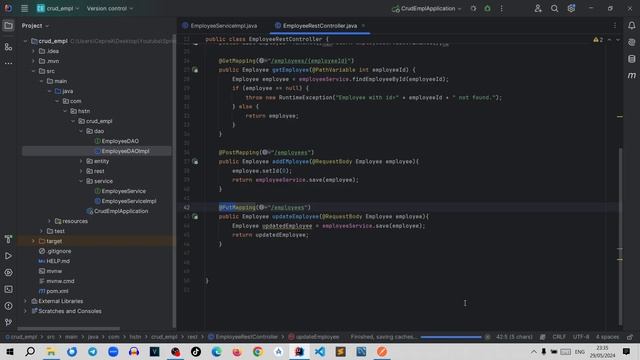The height and width of the screenshot is (360, 640).
Task: Click EmployeeRestController breadcrumb
Action: pyautogui.click(x=243, y=337)
